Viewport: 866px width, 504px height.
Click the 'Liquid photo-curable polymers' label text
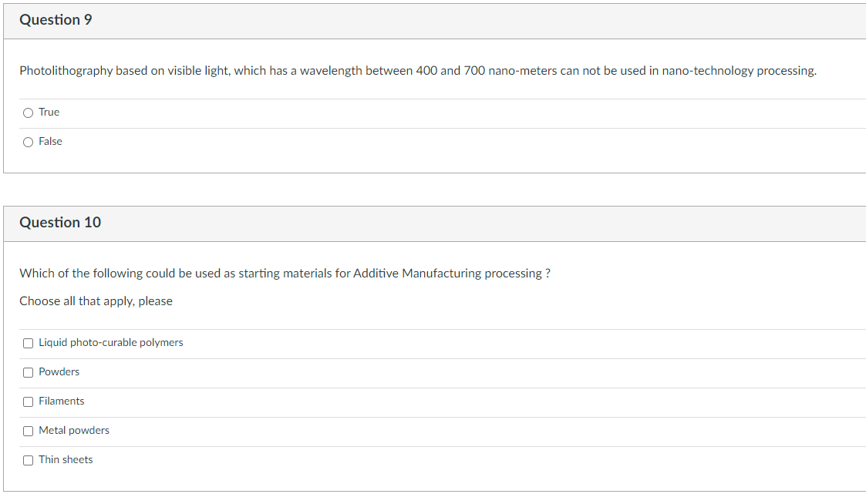111,343
